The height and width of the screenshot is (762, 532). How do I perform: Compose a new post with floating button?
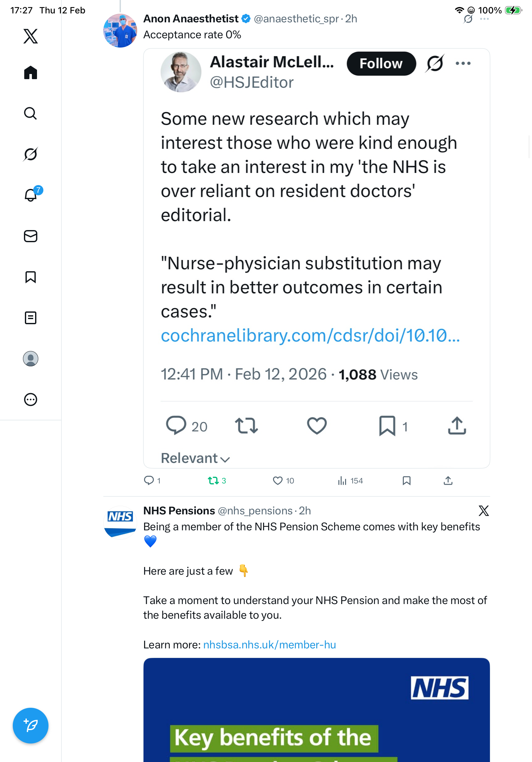(31, 726)
